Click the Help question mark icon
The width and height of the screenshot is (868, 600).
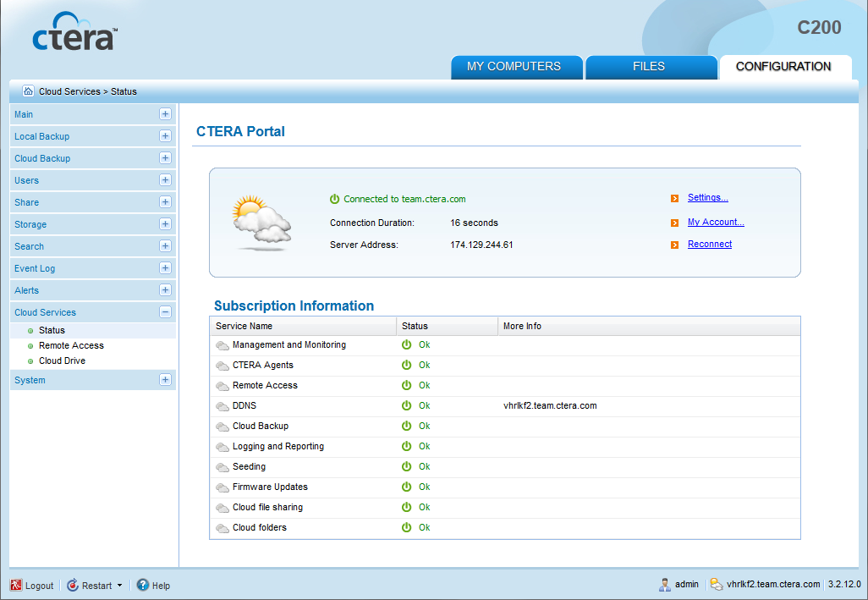pos(143,585)
